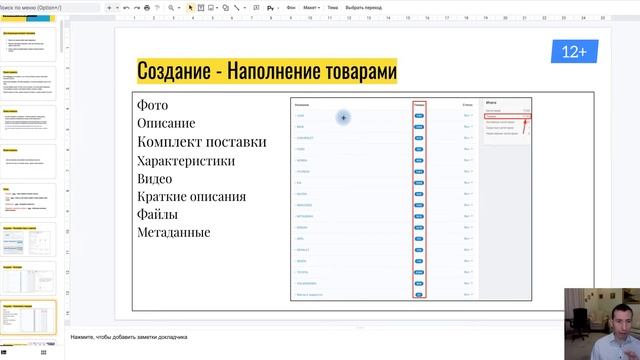Viewport: 640px width, 360px height.
Task: Add a new slide with plus button
Action: pos(109,8)
